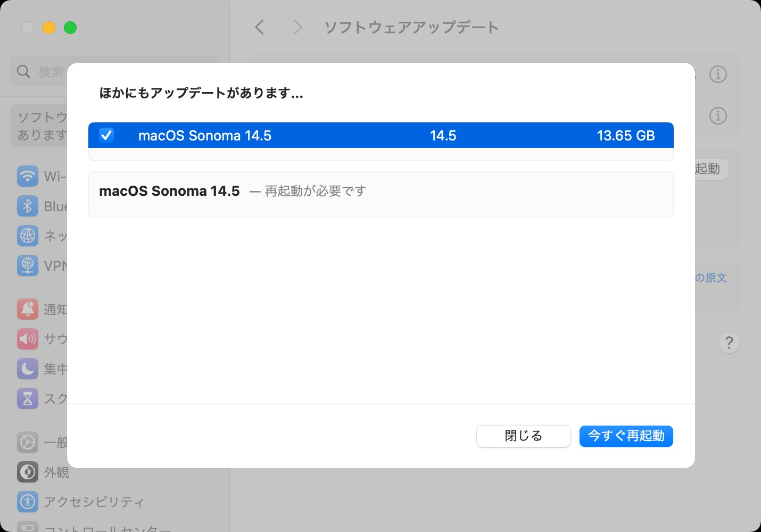
Task: Click the 13.65 GB size value
Action: 626,136
